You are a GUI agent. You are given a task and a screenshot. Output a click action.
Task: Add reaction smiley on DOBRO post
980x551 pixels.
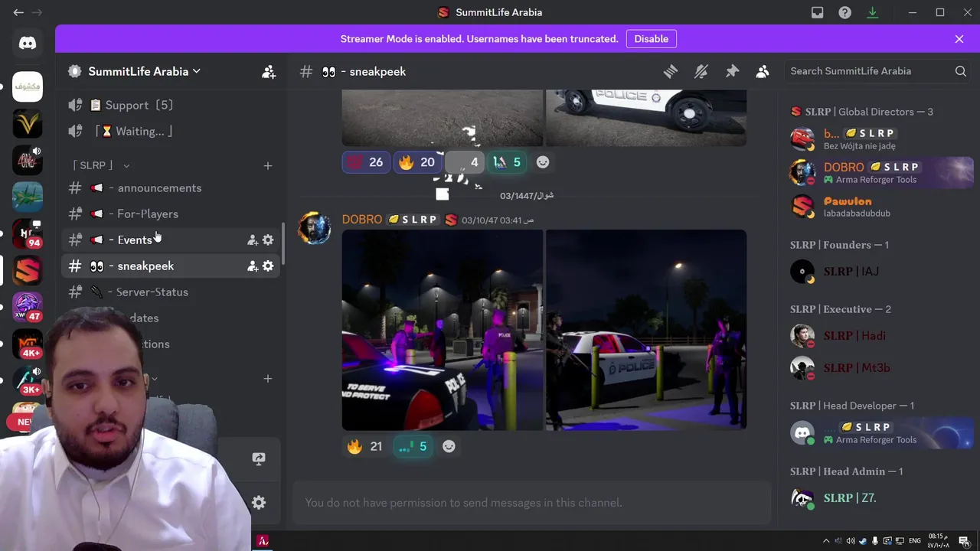449,446
